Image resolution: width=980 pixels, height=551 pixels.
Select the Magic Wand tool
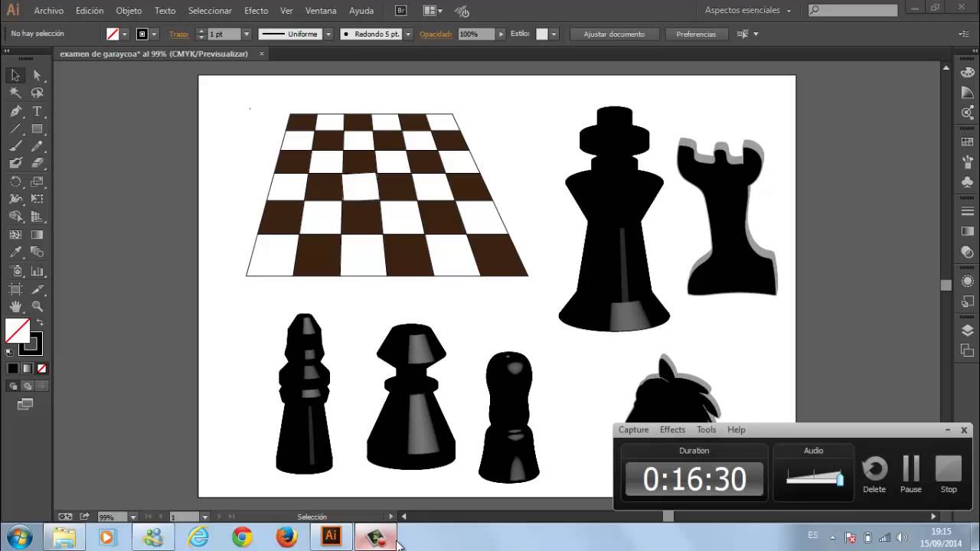click(x=15, y=93)
